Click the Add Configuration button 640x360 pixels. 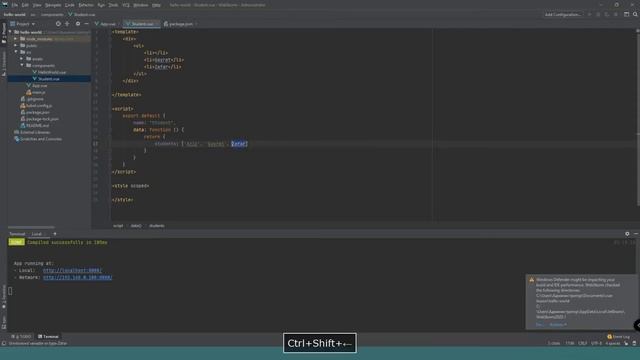tap(562, 15)
